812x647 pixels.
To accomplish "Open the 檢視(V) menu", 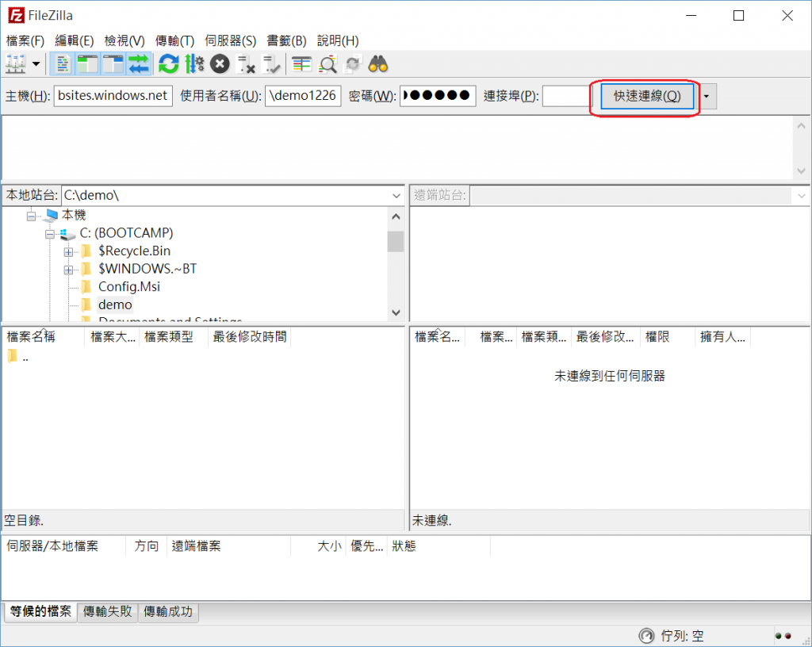I will pos(124,40).
